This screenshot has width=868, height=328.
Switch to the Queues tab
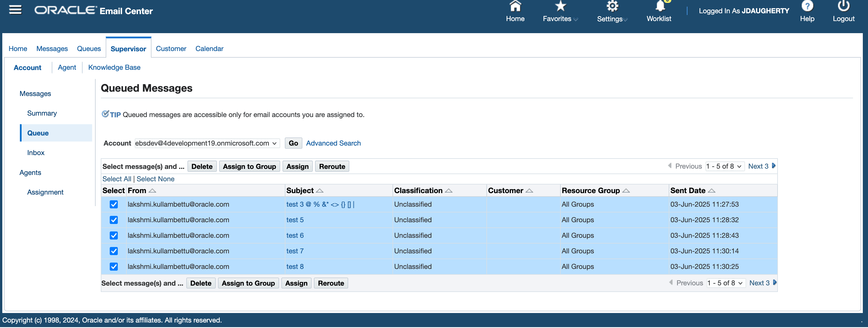pos(89,48)
